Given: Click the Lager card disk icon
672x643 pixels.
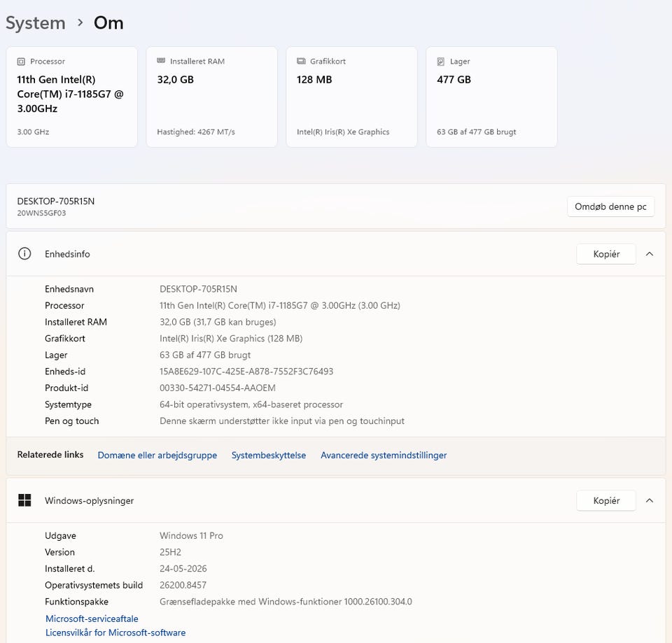Looking at the screenshot, I should (440, 62).
